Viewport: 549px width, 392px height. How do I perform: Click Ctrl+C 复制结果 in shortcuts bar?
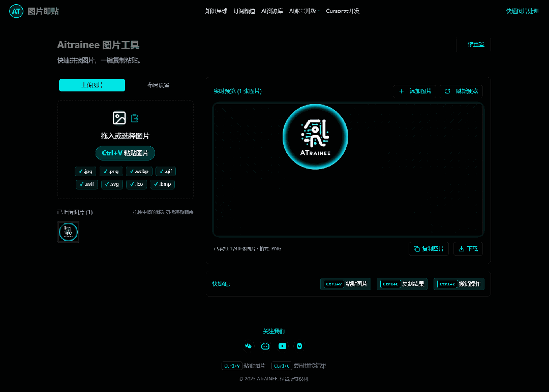pyautogui.click(x=402, y=284)
